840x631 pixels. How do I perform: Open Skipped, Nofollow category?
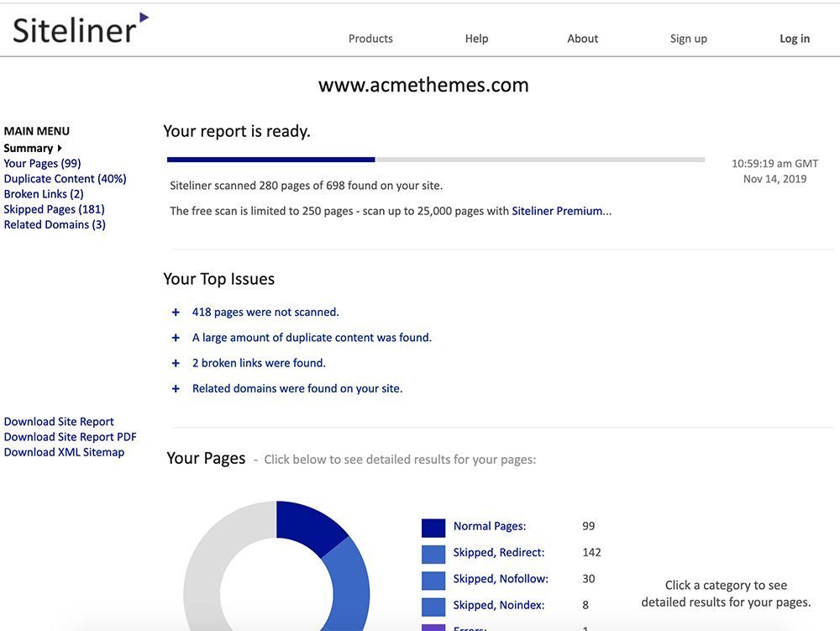501,579
